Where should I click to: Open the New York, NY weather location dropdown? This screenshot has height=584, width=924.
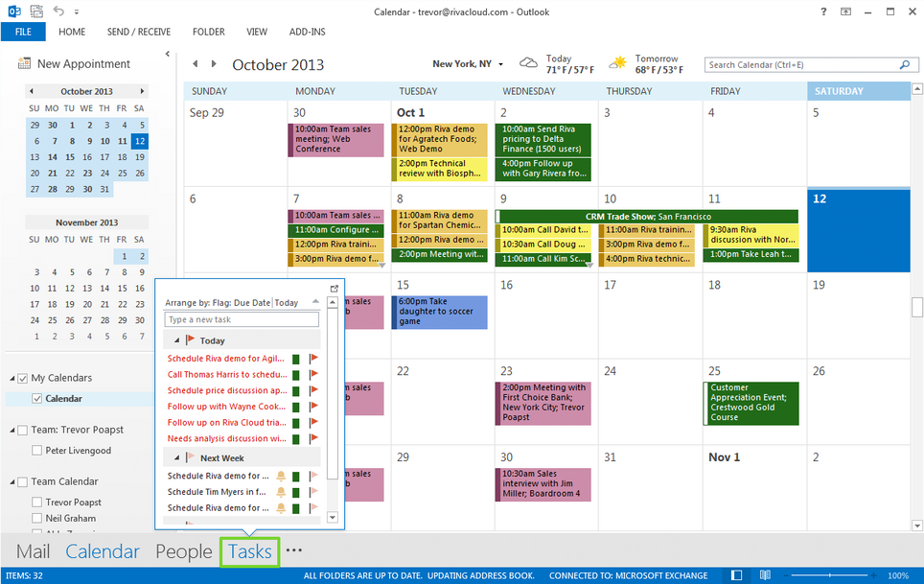pyautogui.click(x=498, y=64)
